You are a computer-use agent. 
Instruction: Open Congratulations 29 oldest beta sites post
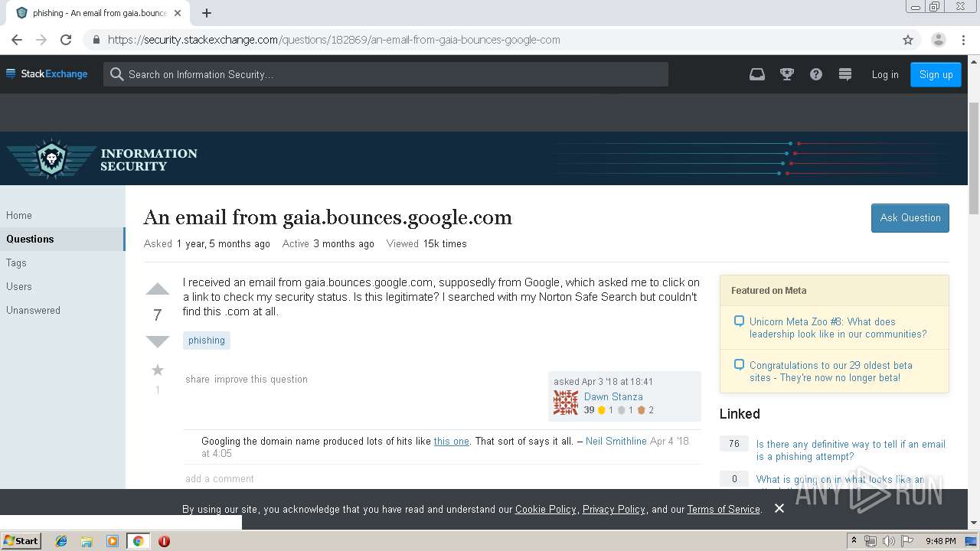[x=831, y=371]
